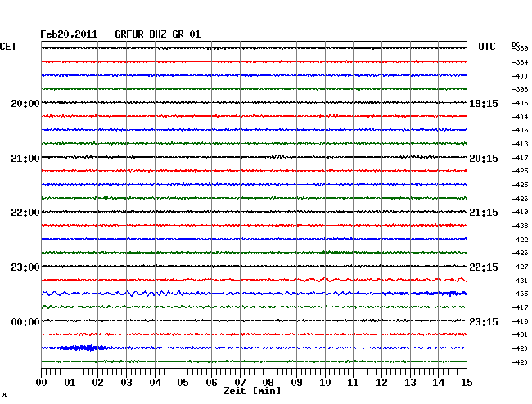Select the station title GRFUR BHZ GR 01

(x=158, y=34)
